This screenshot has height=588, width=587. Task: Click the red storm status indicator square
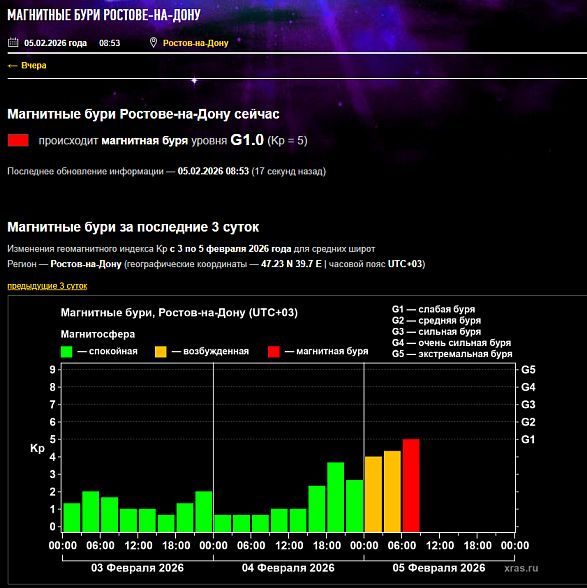(18, 140)
